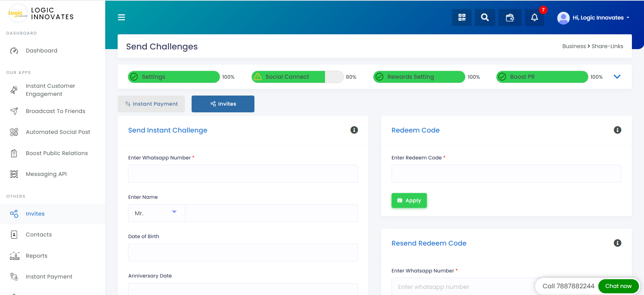Viewport: 644px width, 295px height.
Task: Focus the Anniversary Date field
Action: click(x=243, y=289)
